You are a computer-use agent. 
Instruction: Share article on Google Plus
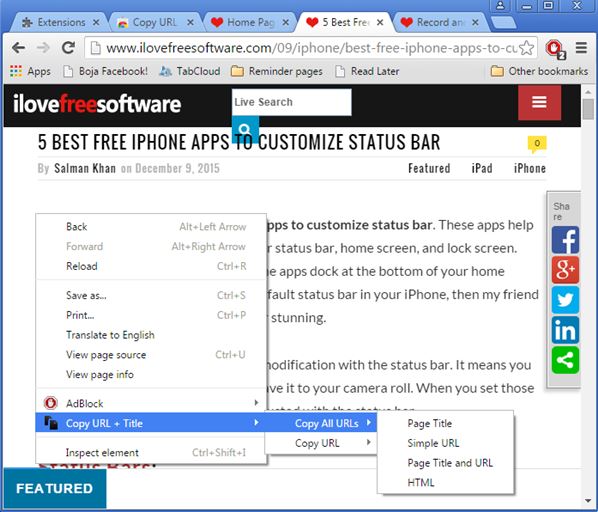click(x=565, y=270)
